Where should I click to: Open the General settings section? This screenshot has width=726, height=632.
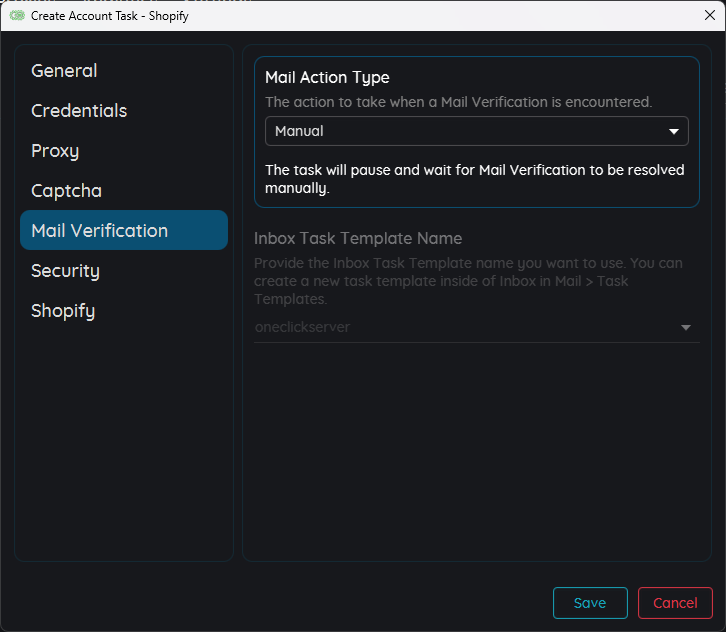(x=64, y=71)
